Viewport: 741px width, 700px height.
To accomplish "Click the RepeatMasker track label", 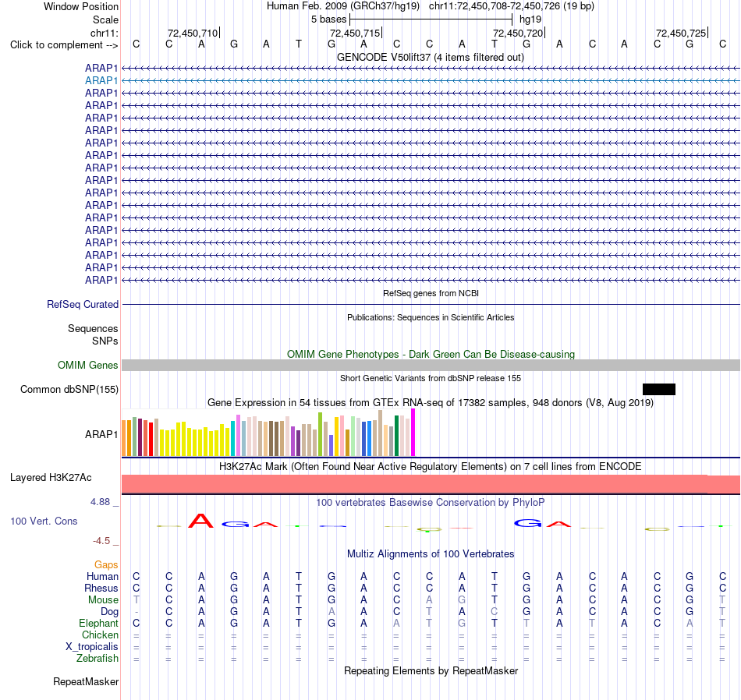I will tap(86, 681).
